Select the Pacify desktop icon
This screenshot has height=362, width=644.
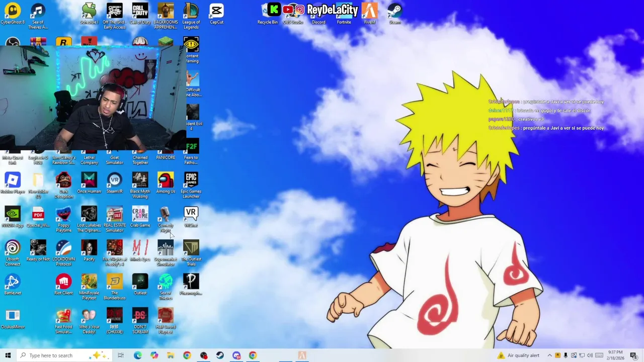point(89,250)
